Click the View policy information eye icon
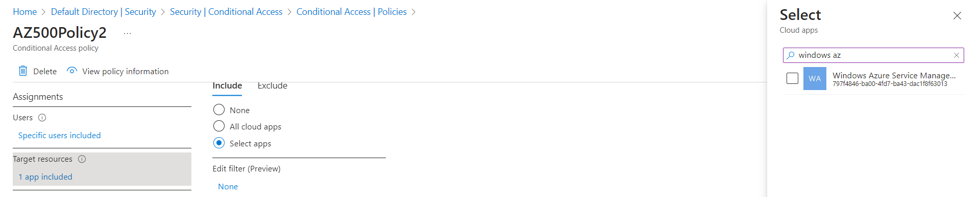Screen dimensions: 980x197 72,71
